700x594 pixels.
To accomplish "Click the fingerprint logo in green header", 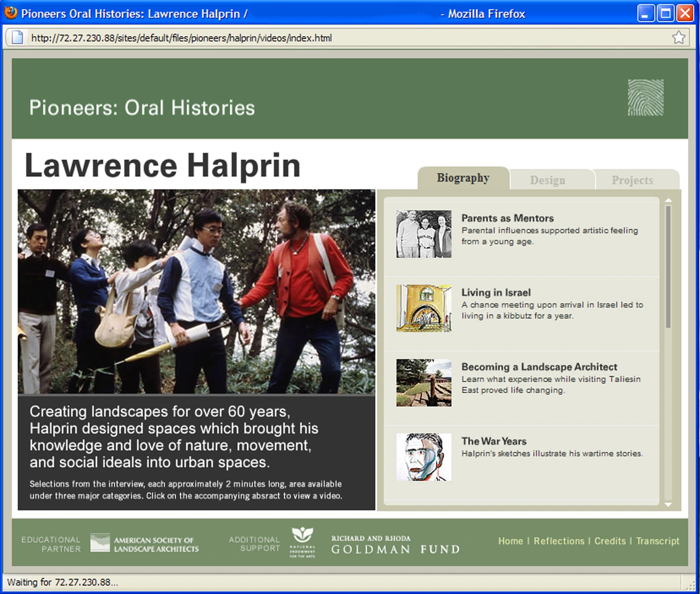I will click(645, 97).
